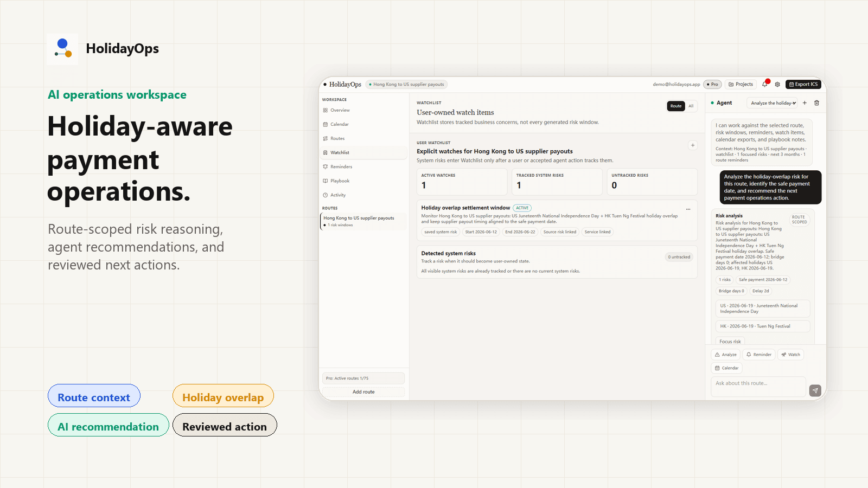Click the calendar icon on the agent Calendar action

[x=717, y=368]
